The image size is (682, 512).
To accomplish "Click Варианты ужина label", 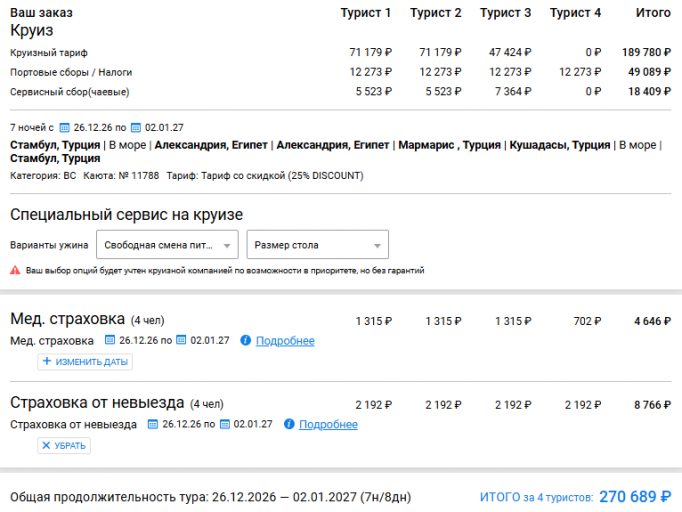I will [x=49, y=245].
